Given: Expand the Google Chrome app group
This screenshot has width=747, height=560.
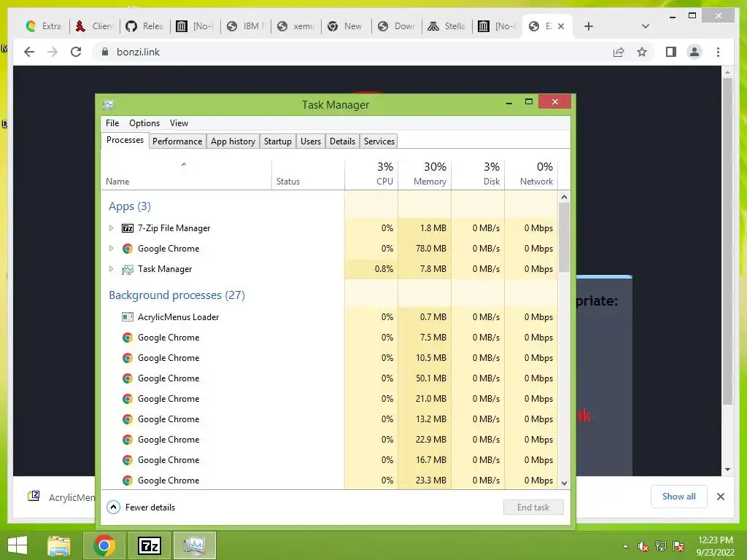Looking at the screenshot, I should click(x=111, y=249).
